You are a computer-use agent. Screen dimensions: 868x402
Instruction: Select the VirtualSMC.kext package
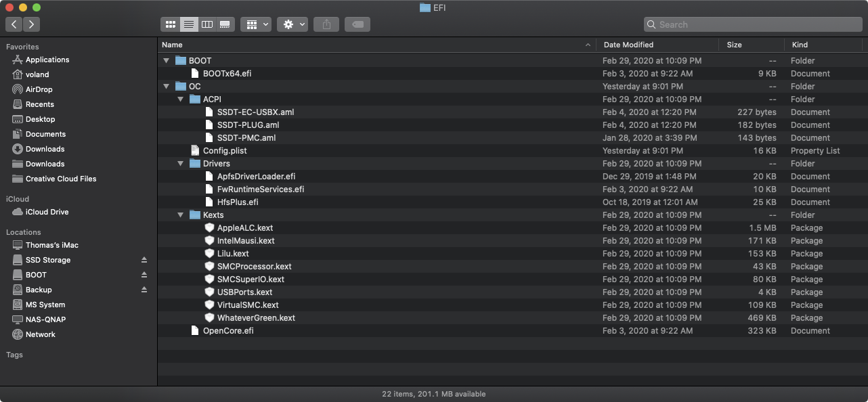513,305
